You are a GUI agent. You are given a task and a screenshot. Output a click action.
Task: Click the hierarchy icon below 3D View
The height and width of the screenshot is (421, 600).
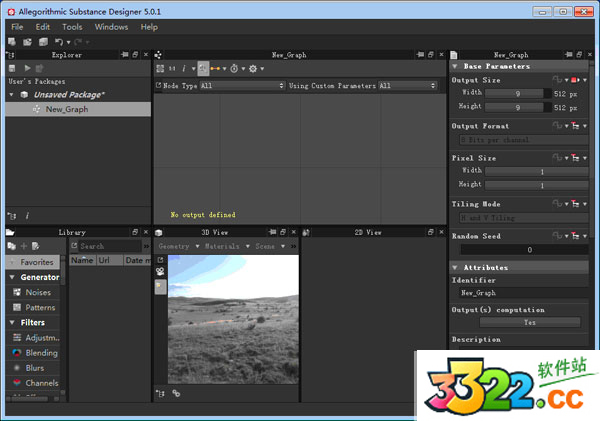[x=160, y=393]
